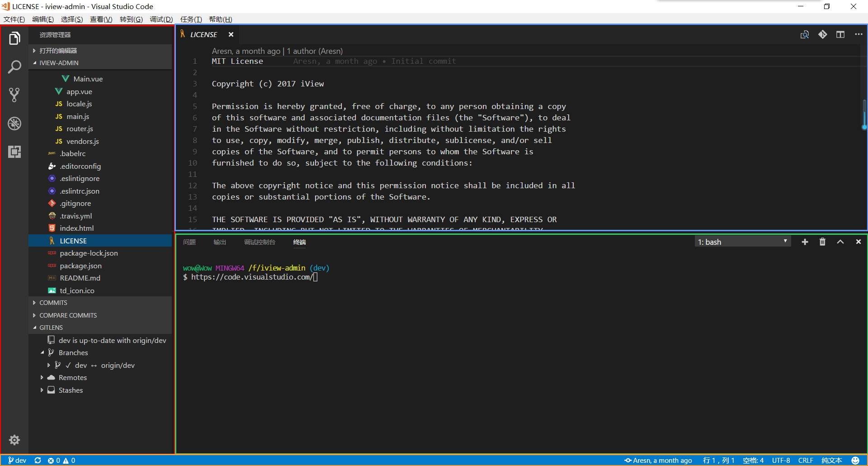Change line endings via CRLF

pos(806,460)
